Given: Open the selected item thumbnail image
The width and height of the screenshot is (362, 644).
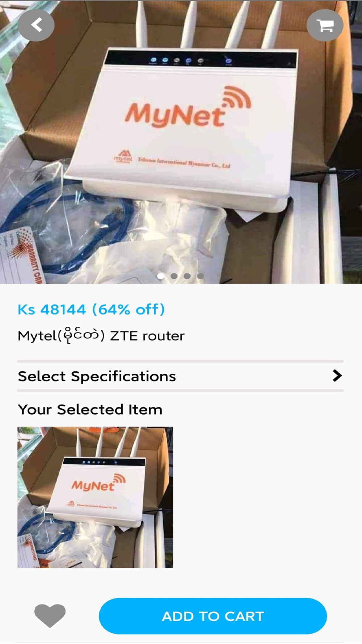Looking at the screenshot, I should tap(95, 497).
